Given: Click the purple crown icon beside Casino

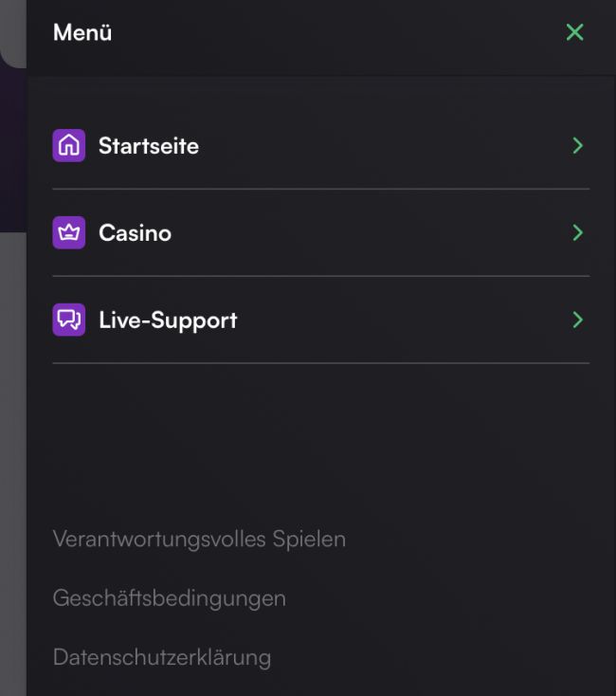Looking at the screenshot, I should pos(68,233).
